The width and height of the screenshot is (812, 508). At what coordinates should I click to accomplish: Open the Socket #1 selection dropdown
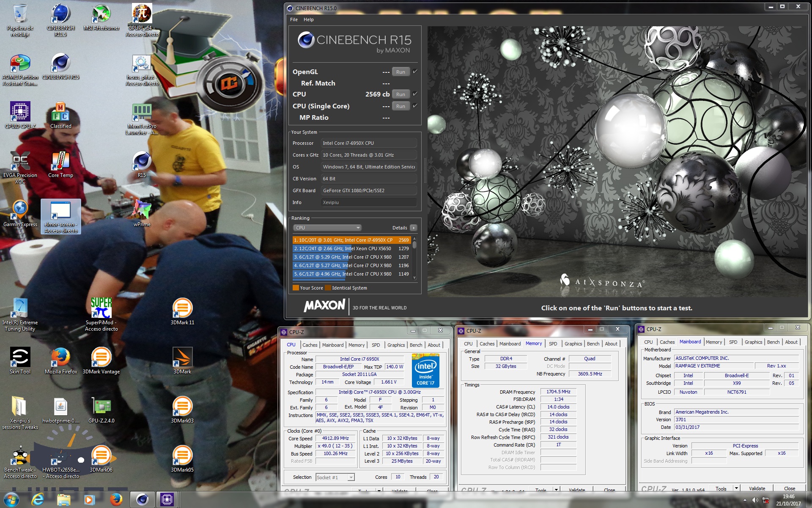[x=335, y=477]
